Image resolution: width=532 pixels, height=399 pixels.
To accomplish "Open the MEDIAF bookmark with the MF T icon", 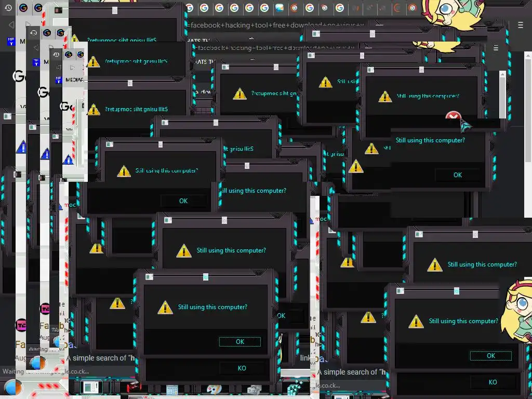I will pos(70,79).
